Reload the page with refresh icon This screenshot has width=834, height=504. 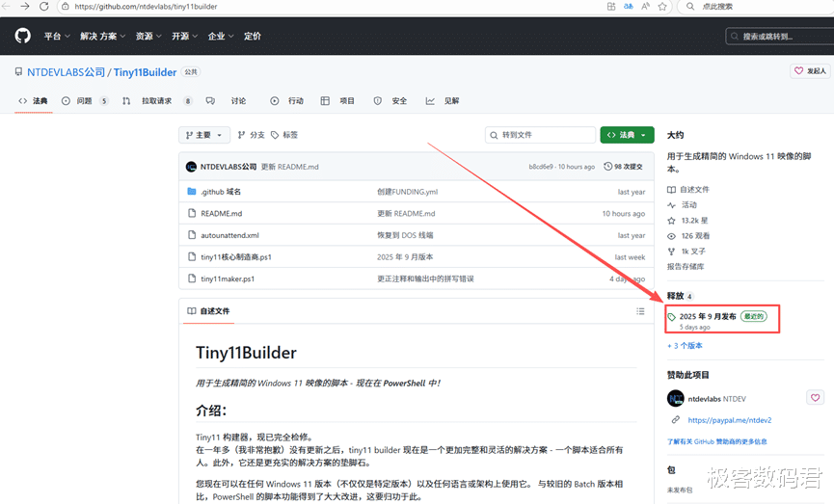pyautogui.click(x=44, y=7)
